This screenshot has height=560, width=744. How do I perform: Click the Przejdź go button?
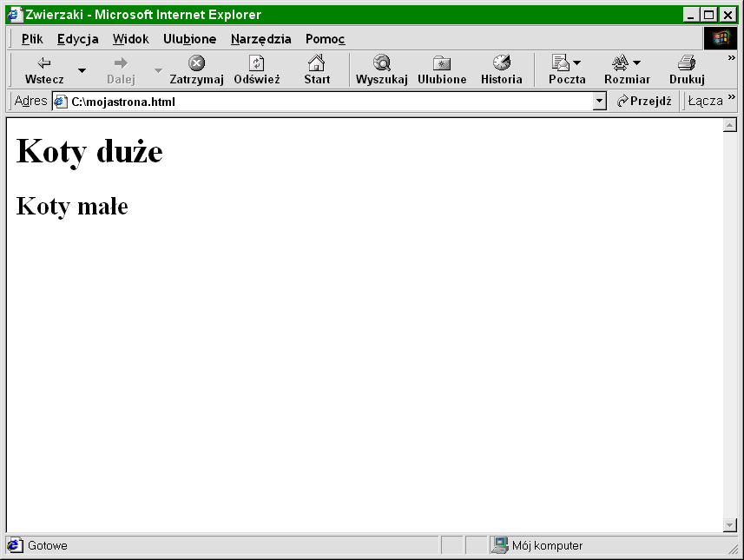[x=644, y=101]
